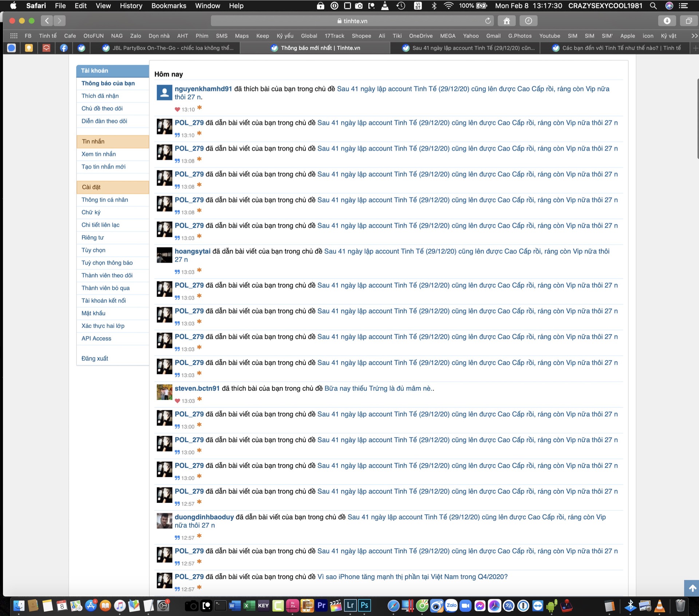Open Notification Center list icon
The height and width of the screenshot is (616, 699).
[683, 6]
